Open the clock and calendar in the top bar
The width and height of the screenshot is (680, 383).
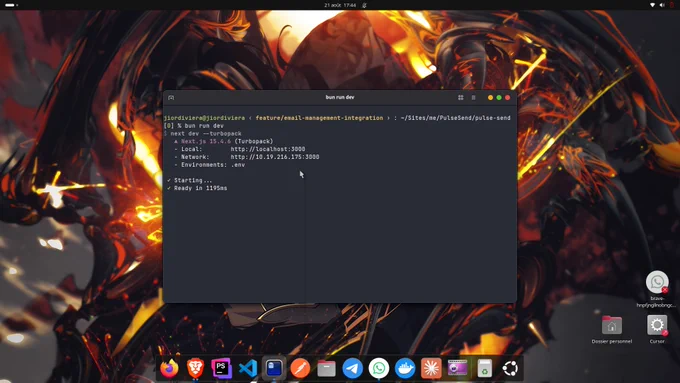340,5
